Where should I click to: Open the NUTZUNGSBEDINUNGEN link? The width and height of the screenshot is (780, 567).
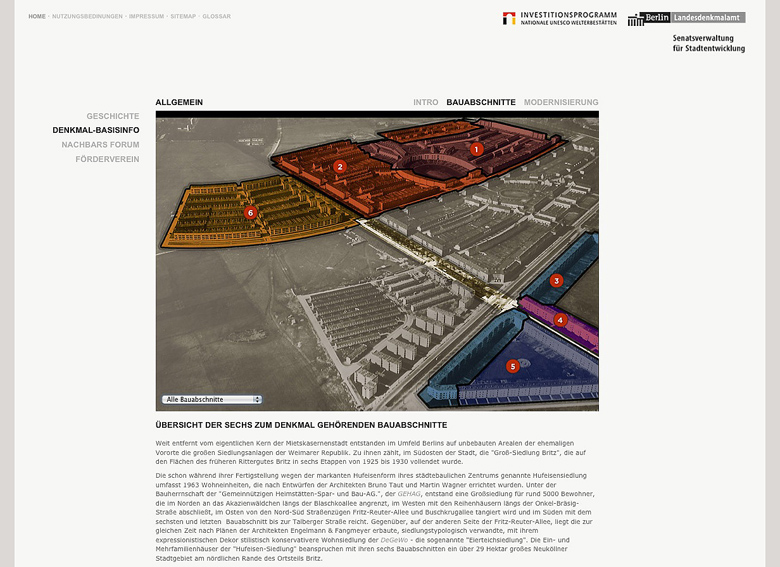click(x=88, y=16)
